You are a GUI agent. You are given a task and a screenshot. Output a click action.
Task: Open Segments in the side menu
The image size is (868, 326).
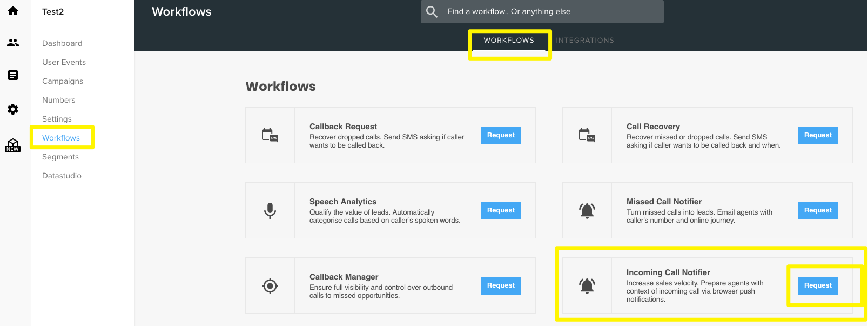coord(60,157)
